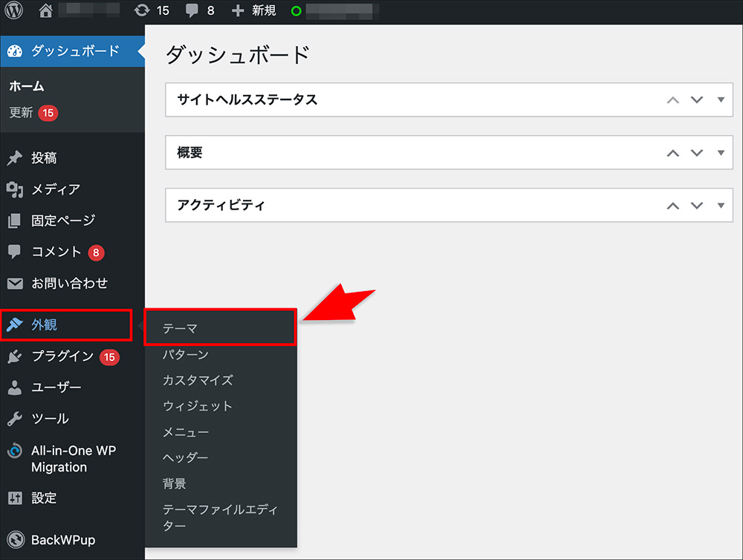The width and height of the screenshot is (743, 560).
Task: Select テーマ from the 外観 submenu
Action: (x=180, y=328)
